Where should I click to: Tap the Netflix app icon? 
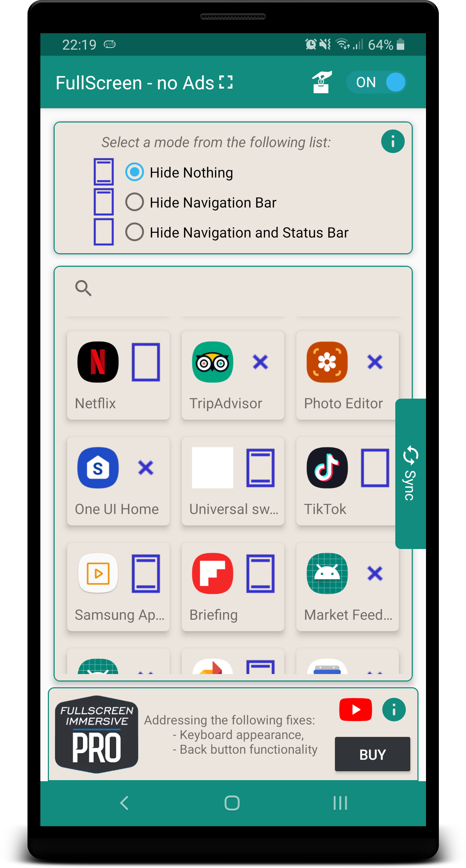(98, 362)
